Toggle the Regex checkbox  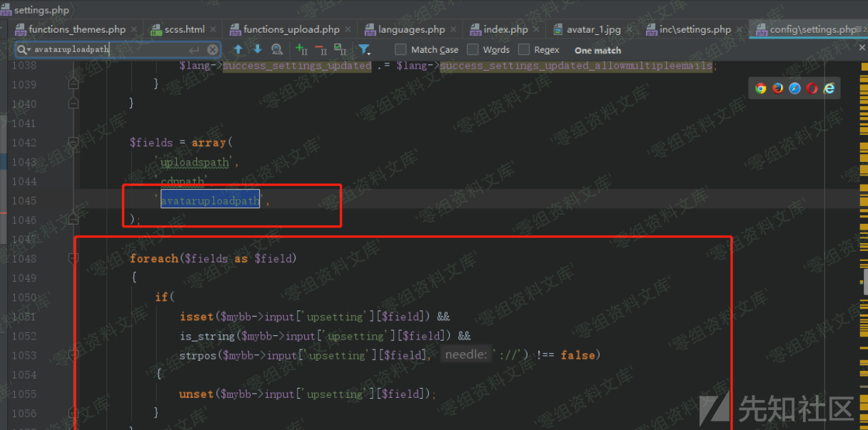[524, 49]
